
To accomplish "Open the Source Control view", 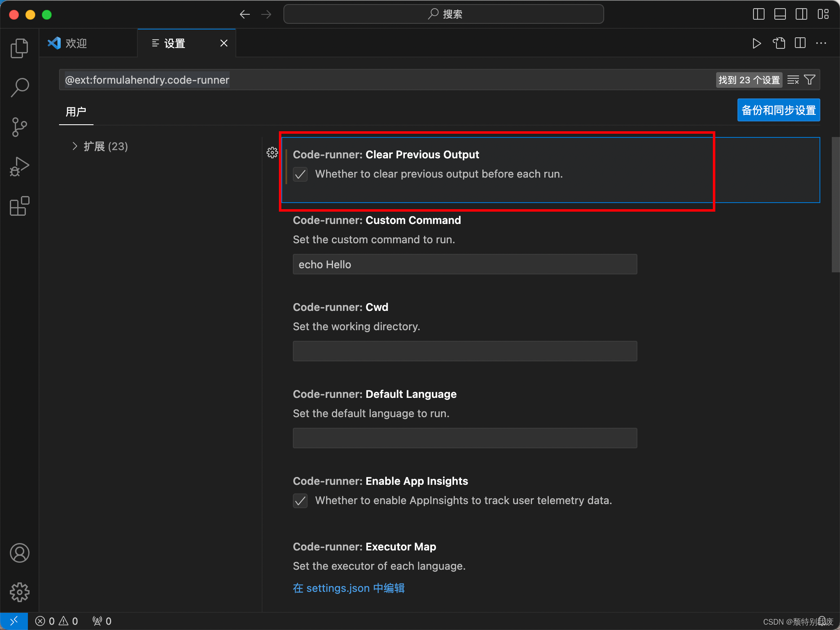I will [x=19, y=127].
